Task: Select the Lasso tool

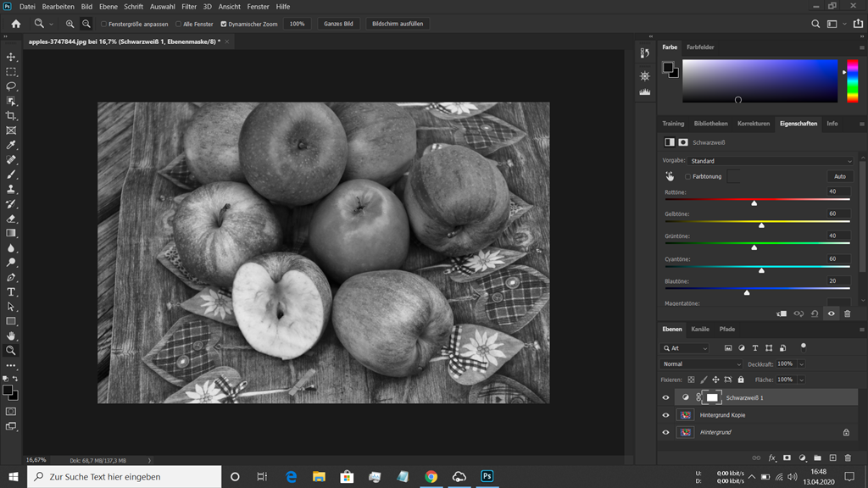Action: tap(11, 86)
